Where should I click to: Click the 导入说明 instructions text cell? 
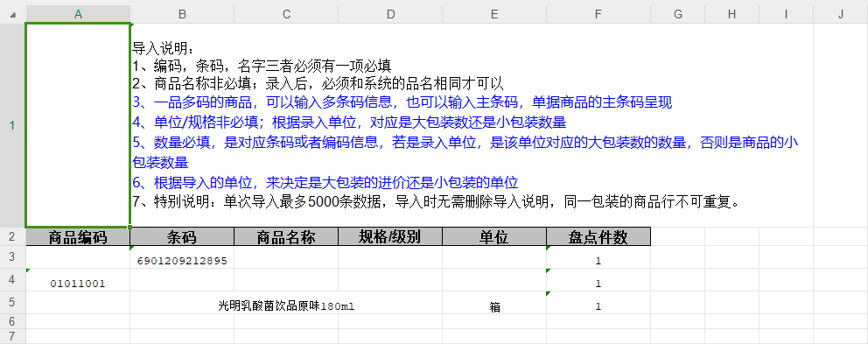465,125
